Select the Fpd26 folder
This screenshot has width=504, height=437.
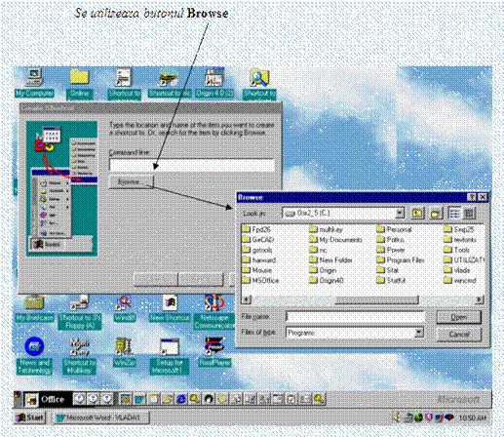[256, 229]
